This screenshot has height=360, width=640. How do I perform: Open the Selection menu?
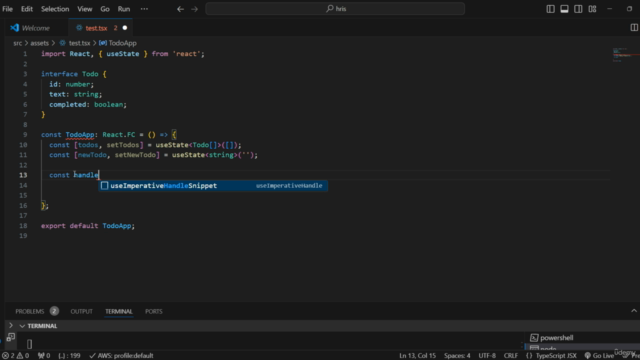coord(55,9)
